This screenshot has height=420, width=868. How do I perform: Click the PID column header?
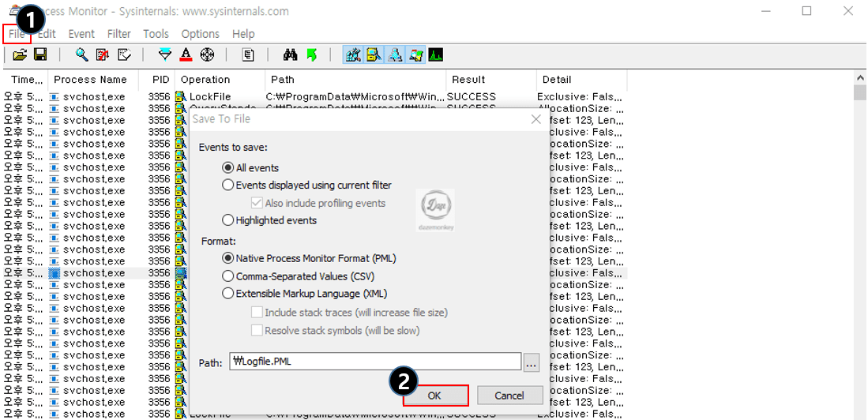156,80
